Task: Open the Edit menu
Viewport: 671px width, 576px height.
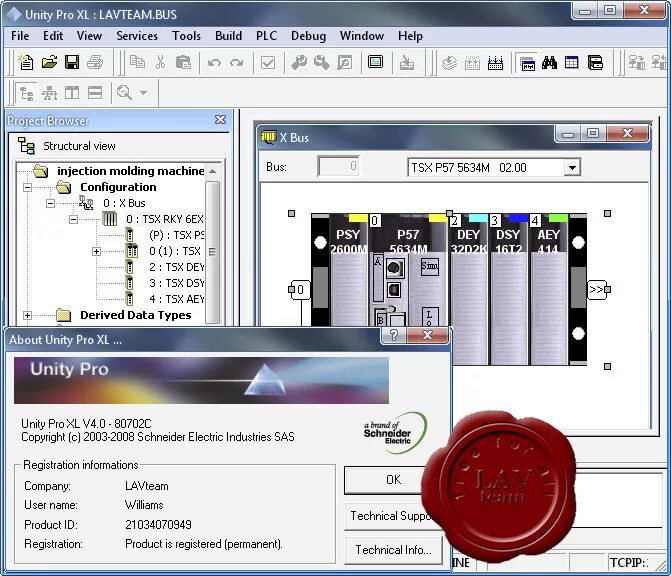Action: pos(53,36)
